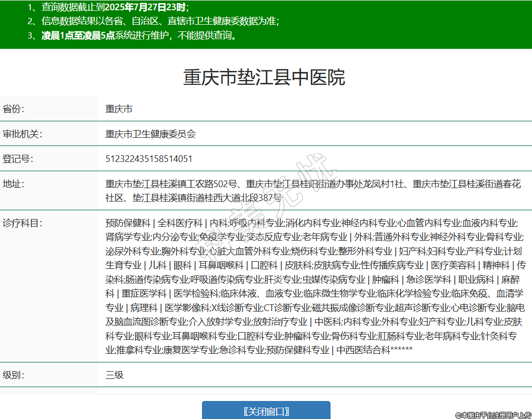Click the hospital level value 三级
Viewport: 532px width, 419px height.
(115, 375)
